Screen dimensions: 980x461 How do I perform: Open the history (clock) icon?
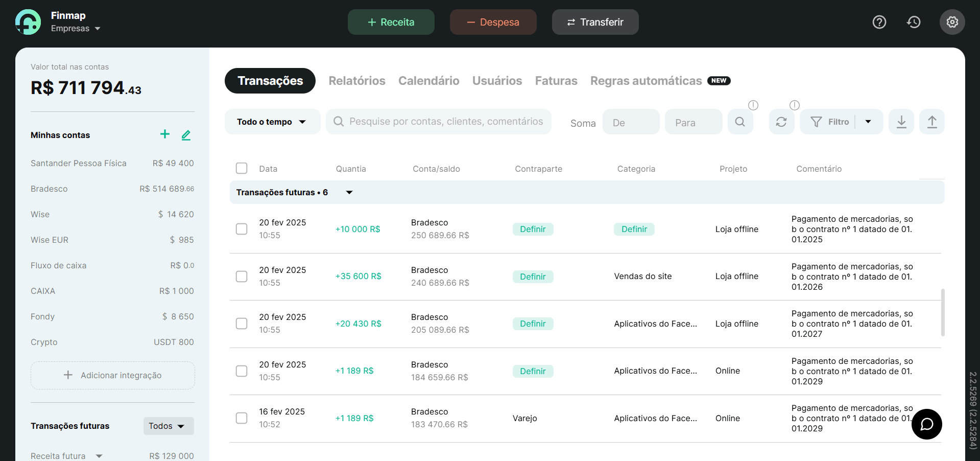coord(914,22)
